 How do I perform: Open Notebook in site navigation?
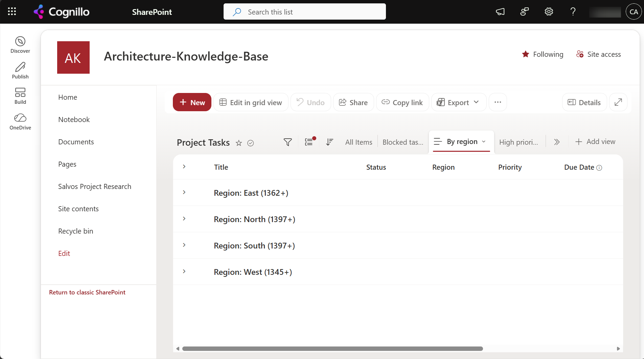74,120
